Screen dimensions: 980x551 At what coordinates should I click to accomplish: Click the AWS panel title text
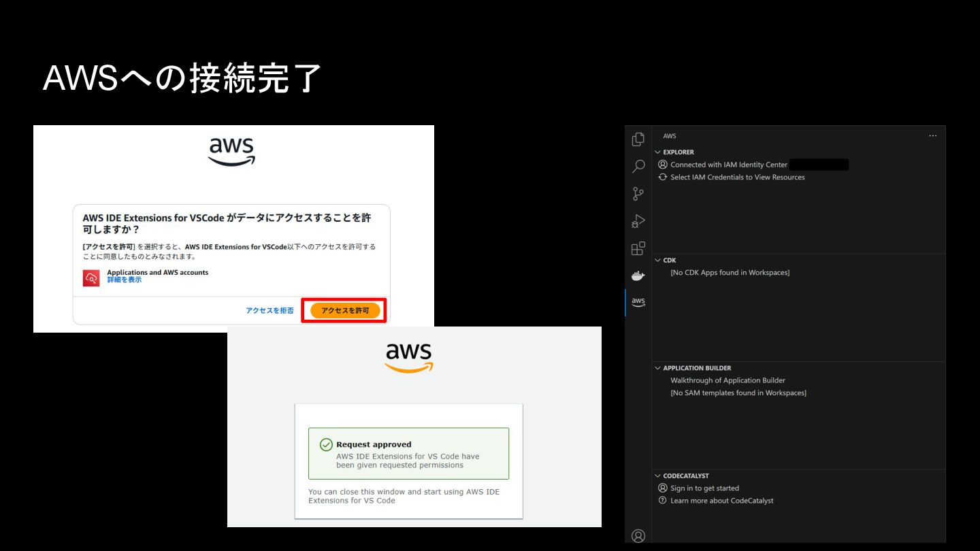670,136
